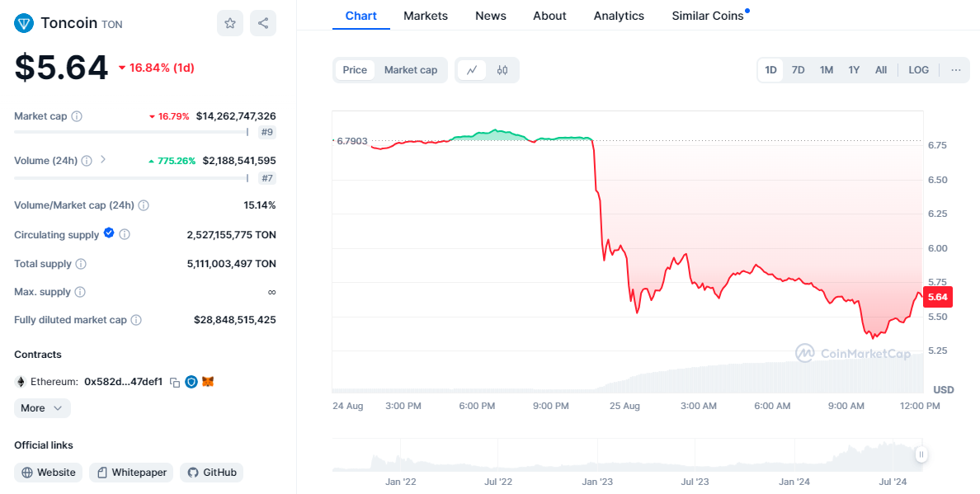Switch to candlestick chart view
This screenshot has height=494, width=980.
[502, 70]
